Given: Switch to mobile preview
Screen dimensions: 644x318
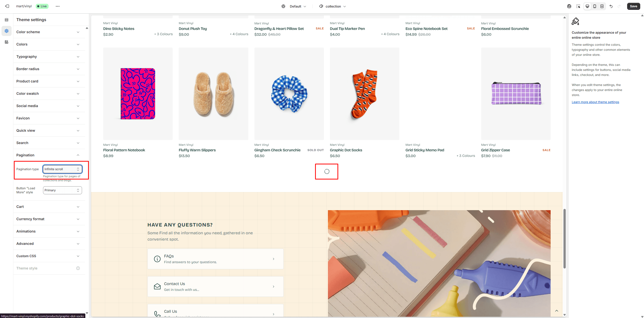Looking at the screenshot, I should pos(595,6).
